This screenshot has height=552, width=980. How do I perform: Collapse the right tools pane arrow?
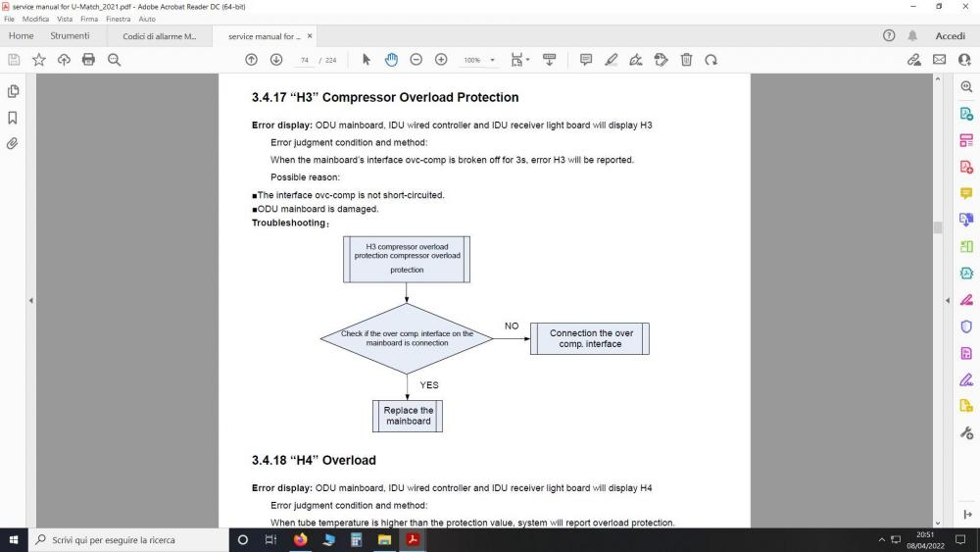pyautogui.click(x=947, y=300)
